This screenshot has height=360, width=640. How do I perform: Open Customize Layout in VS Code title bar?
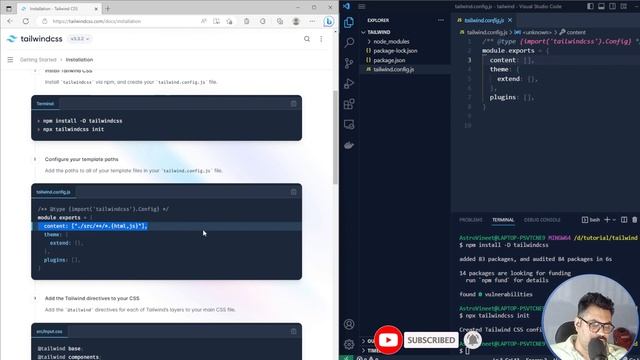623,6
